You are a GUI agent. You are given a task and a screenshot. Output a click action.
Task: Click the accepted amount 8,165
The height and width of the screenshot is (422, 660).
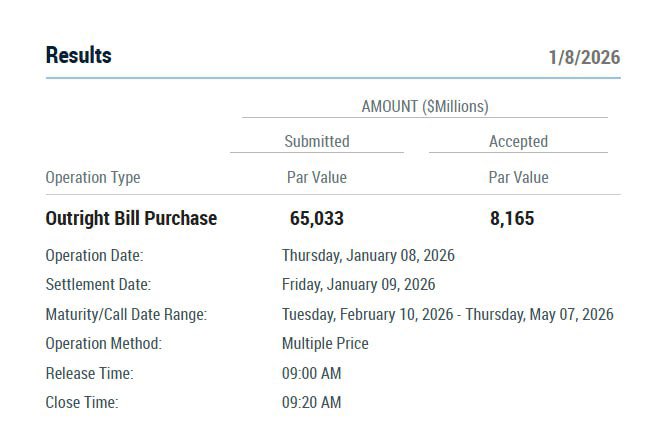(512, 218)
